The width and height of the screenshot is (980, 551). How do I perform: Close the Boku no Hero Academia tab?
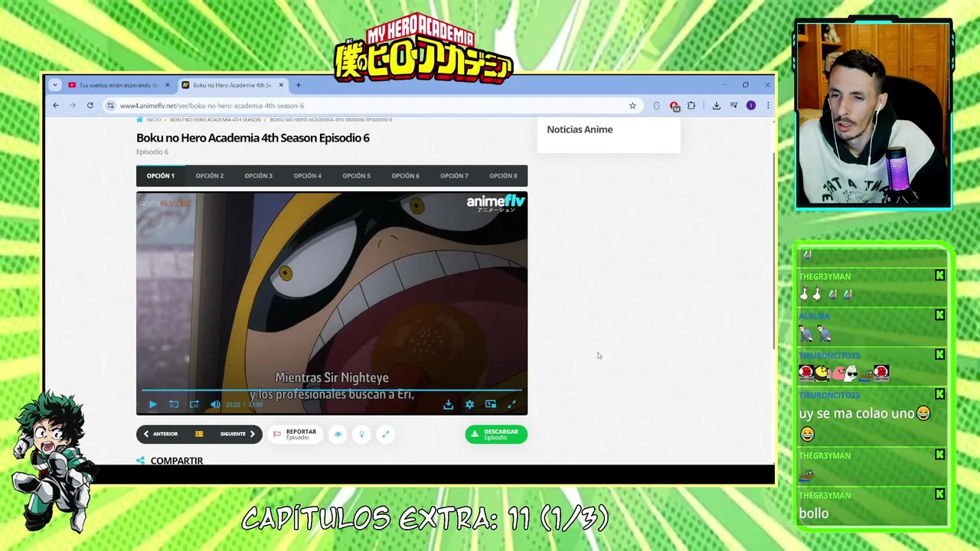click(x=282, y=85)
